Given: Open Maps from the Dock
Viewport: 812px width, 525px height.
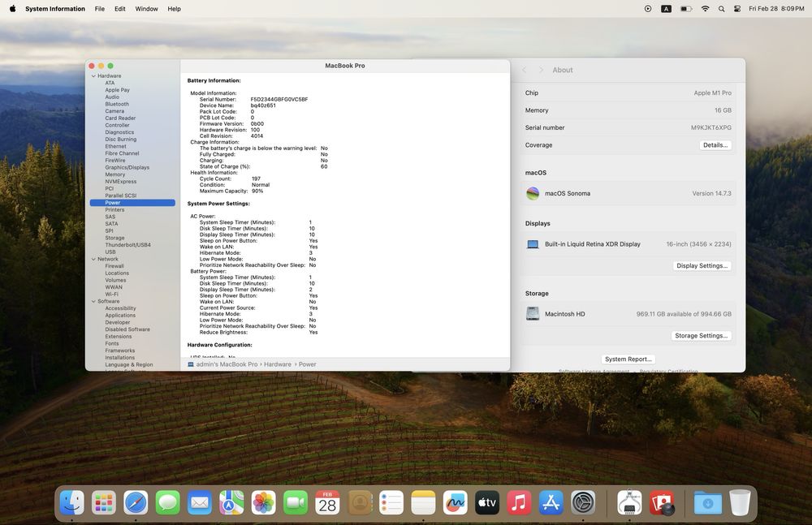Looking at the screenshot, I should 231,503.
